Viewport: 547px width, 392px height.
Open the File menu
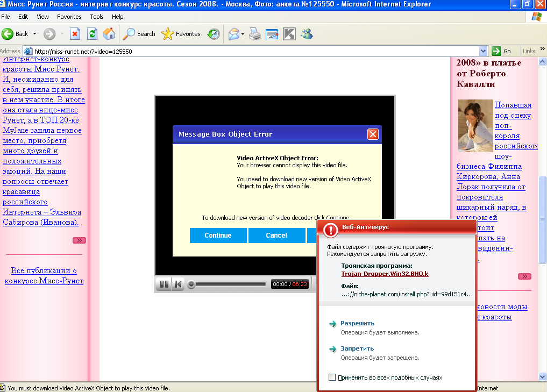tap(5, 17)
